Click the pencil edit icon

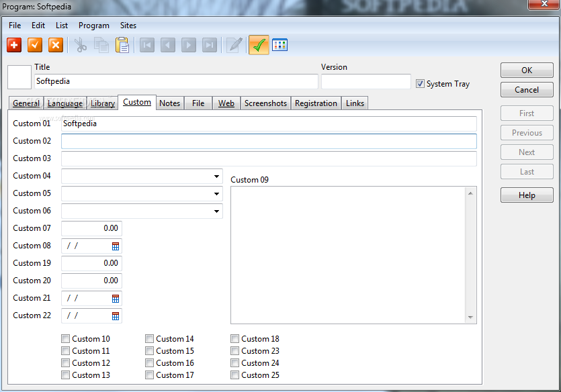234,45
